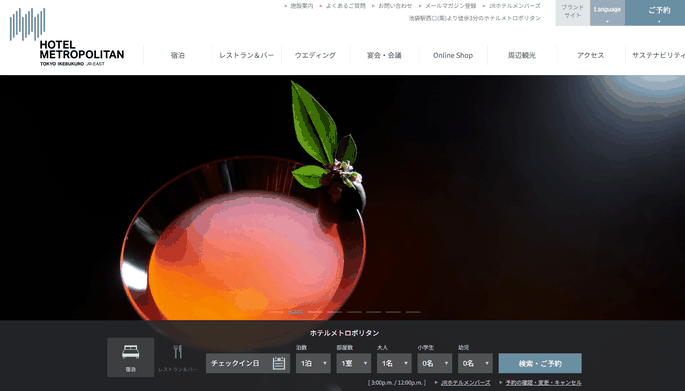Select the last carousel slide indicator
Screen dimensions: 685x391
413,312
